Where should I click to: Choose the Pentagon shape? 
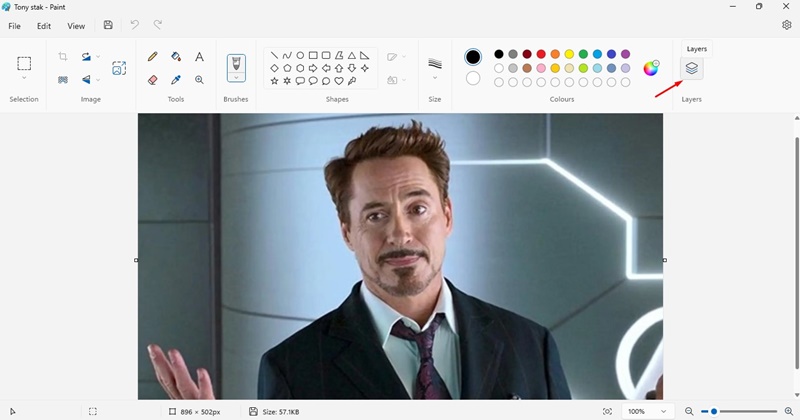[x=287, y=68]
